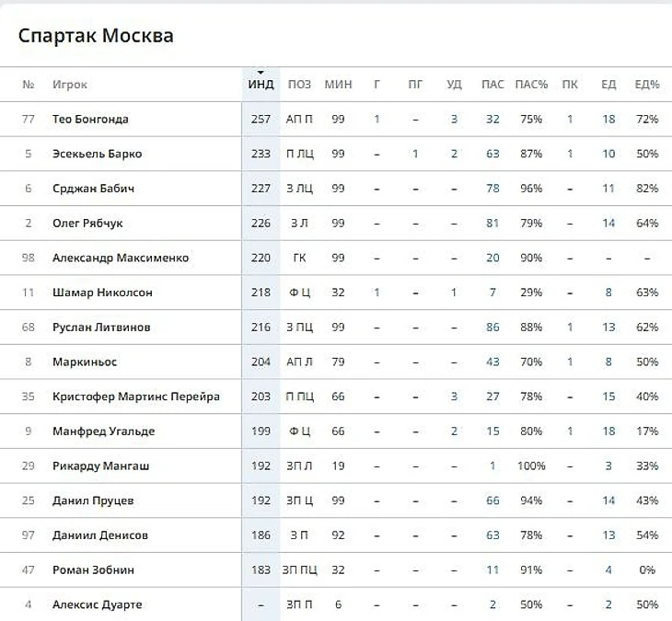Viewport: 672px width, 621px height.
Task: Open Александр Максименко profile
Action: [121, 258]
